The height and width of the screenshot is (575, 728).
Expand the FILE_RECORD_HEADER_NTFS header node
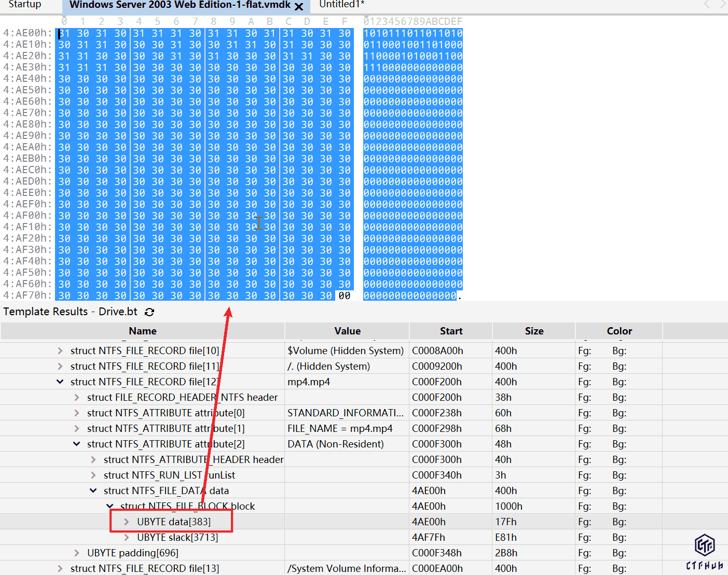[x=77, y=398]
